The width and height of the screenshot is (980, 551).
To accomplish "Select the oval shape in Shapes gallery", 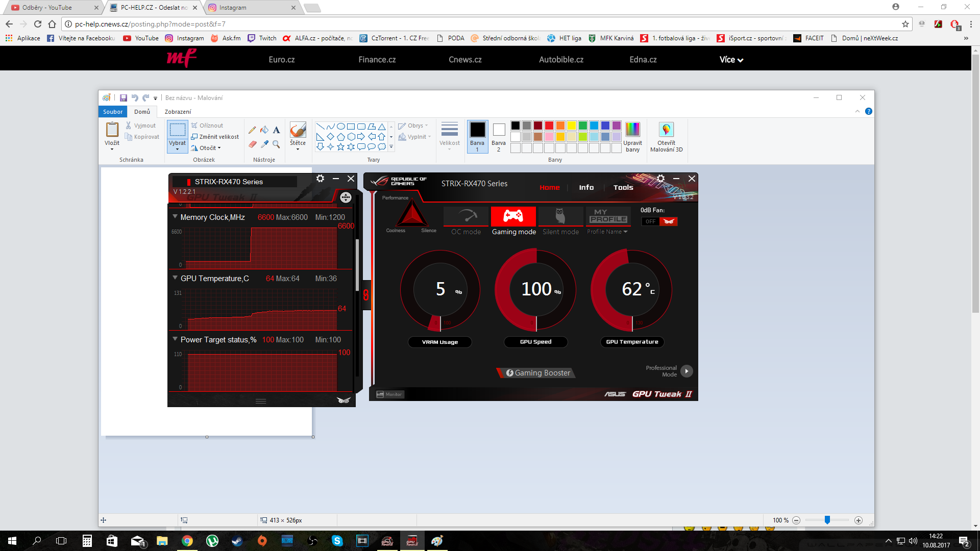I will click(x=340, y=127).
